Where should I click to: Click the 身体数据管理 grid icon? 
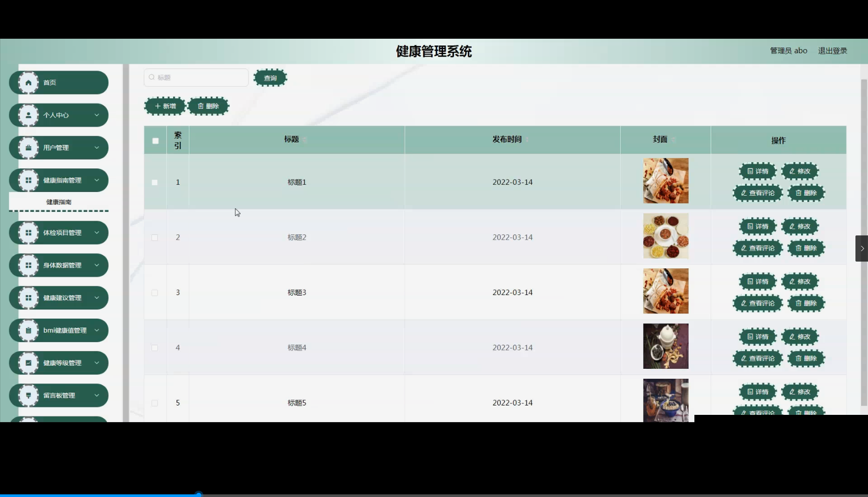29,265
